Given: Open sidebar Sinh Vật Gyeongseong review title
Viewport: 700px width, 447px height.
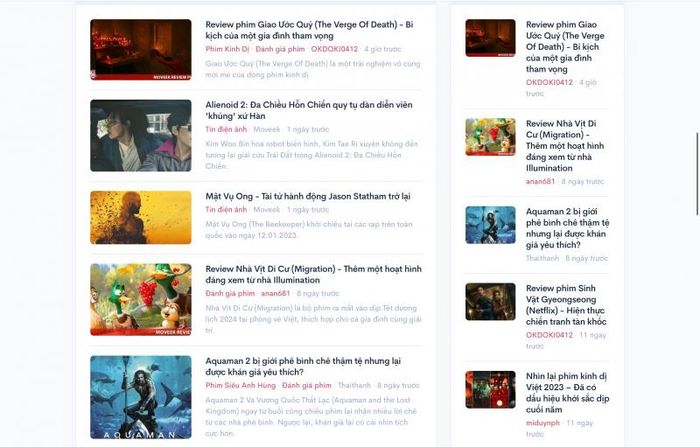Looking at the screenshot, I should point(566,305).
